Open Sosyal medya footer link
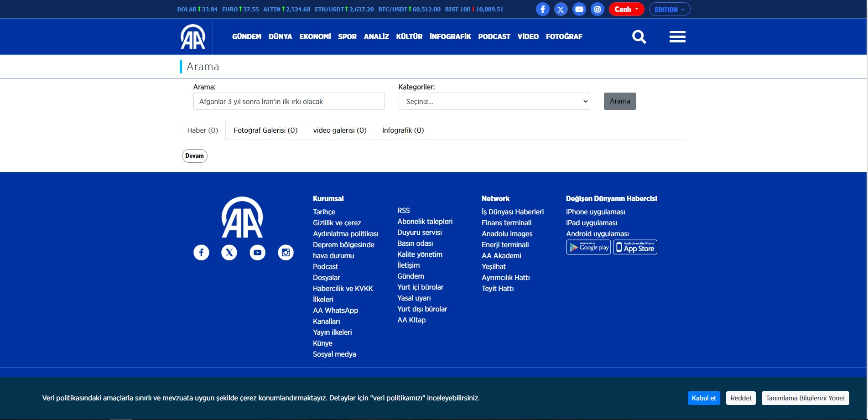Viewport: 868px width, 420px height. coord(334,354)
